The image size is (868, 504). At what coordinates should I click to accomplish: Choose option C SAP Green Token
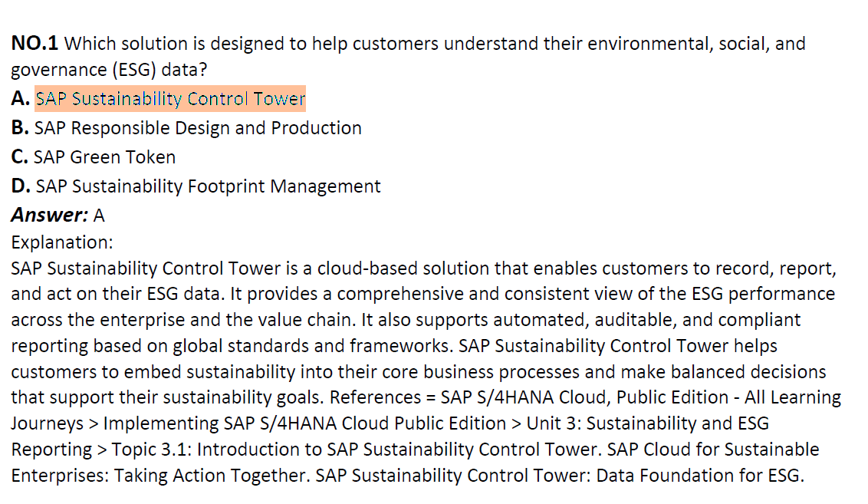click(x=104, y=157)
